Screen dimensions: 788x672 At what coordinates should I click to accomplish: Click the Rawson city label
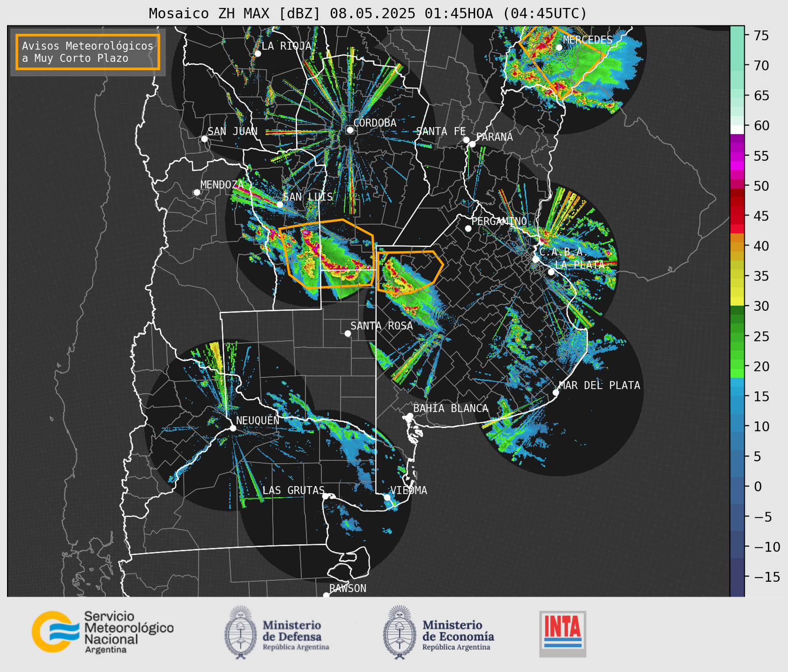pyautogui.click(x=348, y=588)
